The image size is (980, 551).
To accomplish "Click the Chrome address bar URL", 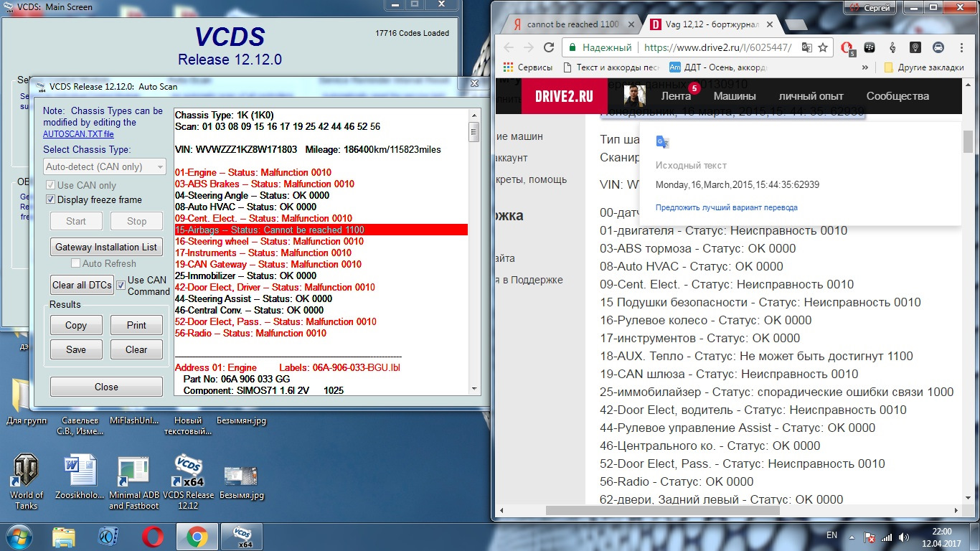I will (x=717, y=47).
